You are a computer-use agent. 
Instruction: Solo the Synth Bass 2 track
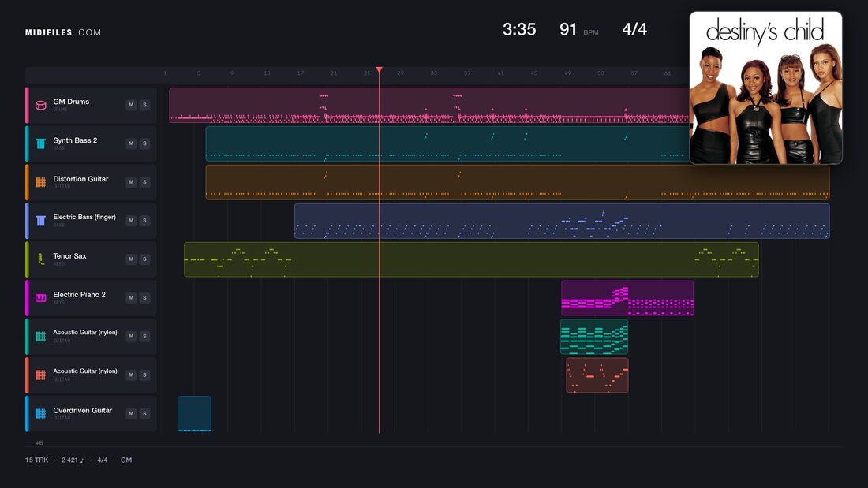[144, 143]
